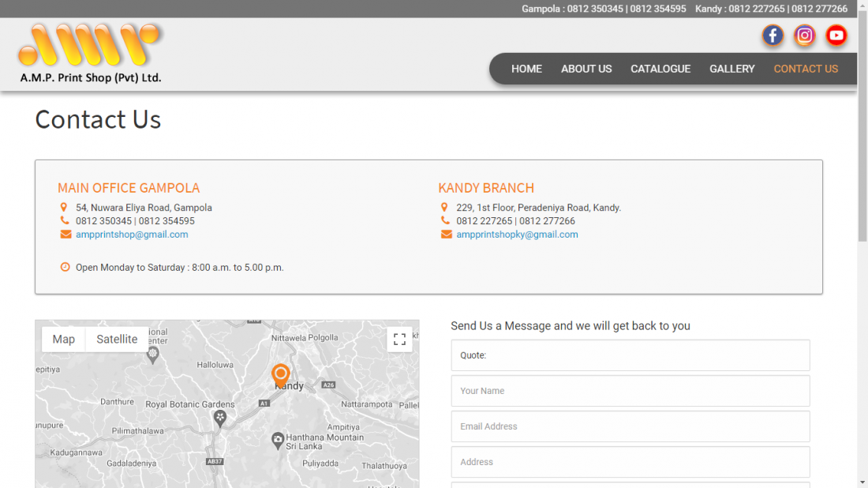Image resolution: width=868 pixels, height=488 pixels.
Task: Click the Danthure label on the map
Action: [117, 402]
